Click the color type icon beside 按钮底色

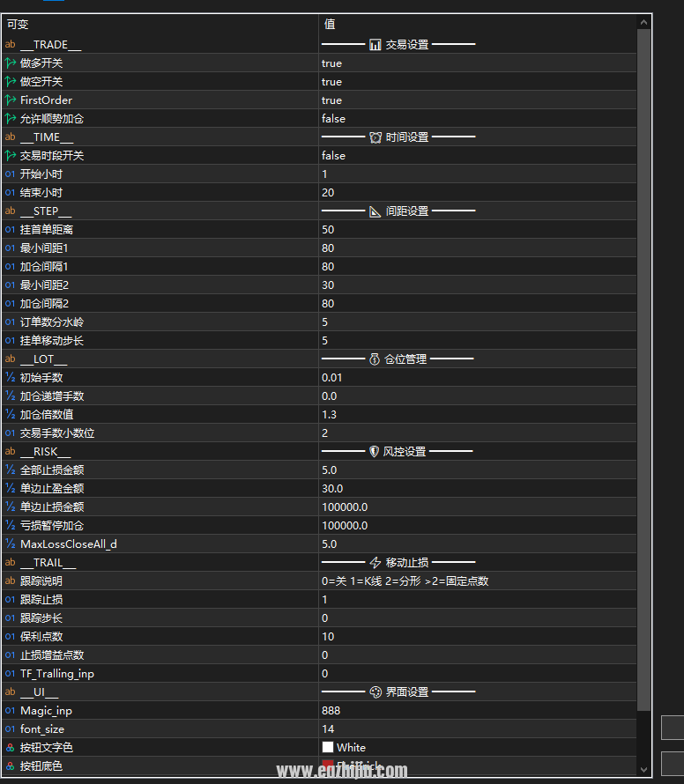(x=10, y=766)
